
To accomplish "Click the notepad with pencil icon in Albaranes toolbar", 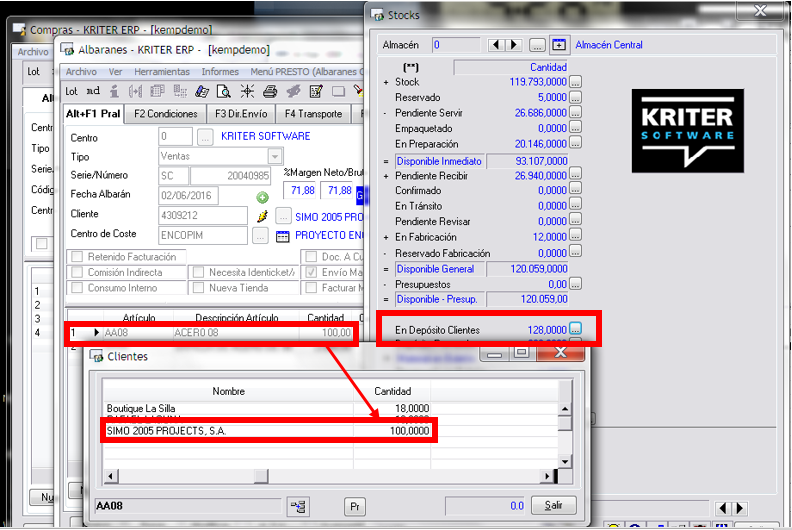I will pyautogui.click(x=316, y=91).
